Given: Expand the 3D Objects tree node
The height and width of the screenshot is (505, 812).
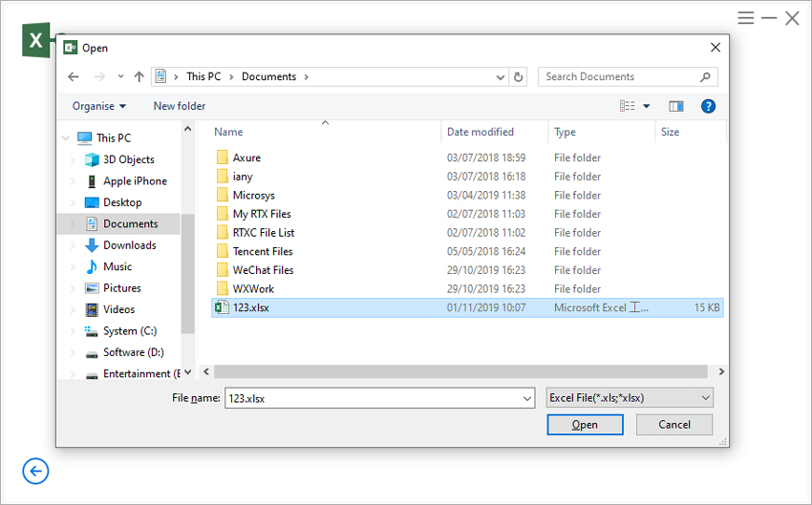Looking at the screenshot, I should pyautogui.click(x=73, y=159).
